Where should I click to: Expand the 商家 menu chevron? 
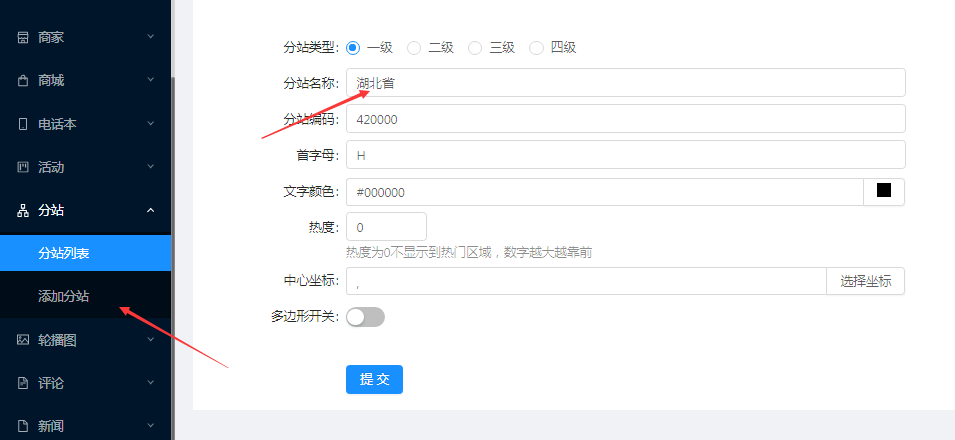coord(150,37)
